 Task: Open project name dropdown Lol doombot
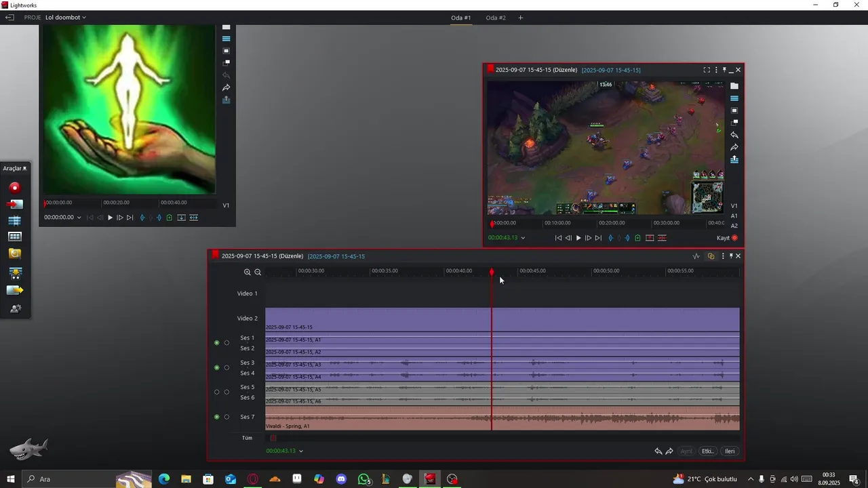coord(66,17)
